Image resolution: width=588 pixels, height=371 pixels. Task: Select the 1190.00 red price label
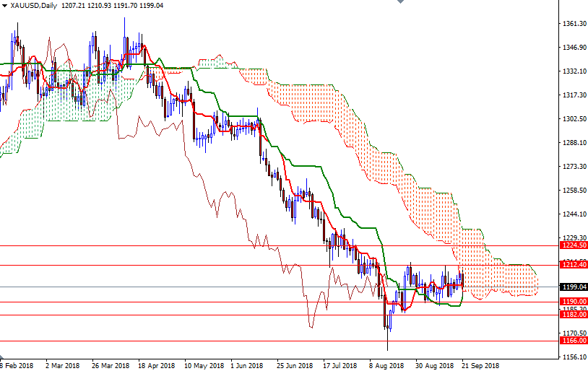[573, 302]
